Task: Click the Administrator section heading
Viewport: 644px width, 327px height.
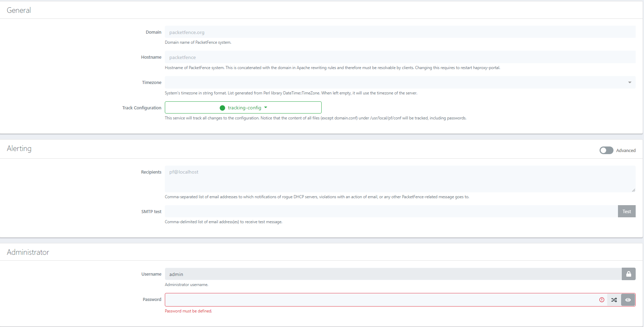Action: coord(28,252)
